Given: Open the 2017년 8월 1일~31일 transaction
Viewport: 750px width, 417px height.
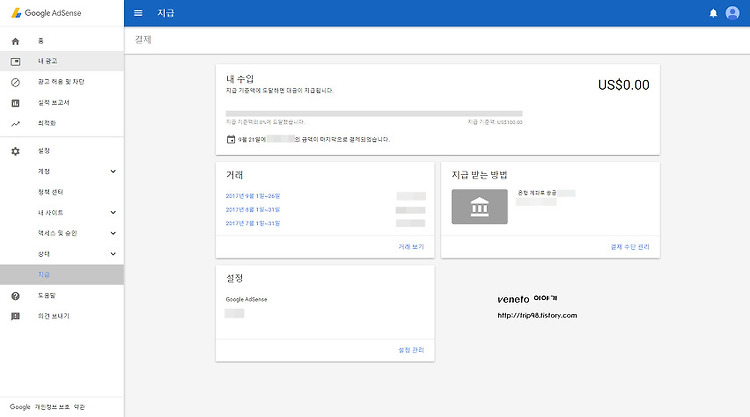Looking at the screenshot, I should tap(253, 210).
